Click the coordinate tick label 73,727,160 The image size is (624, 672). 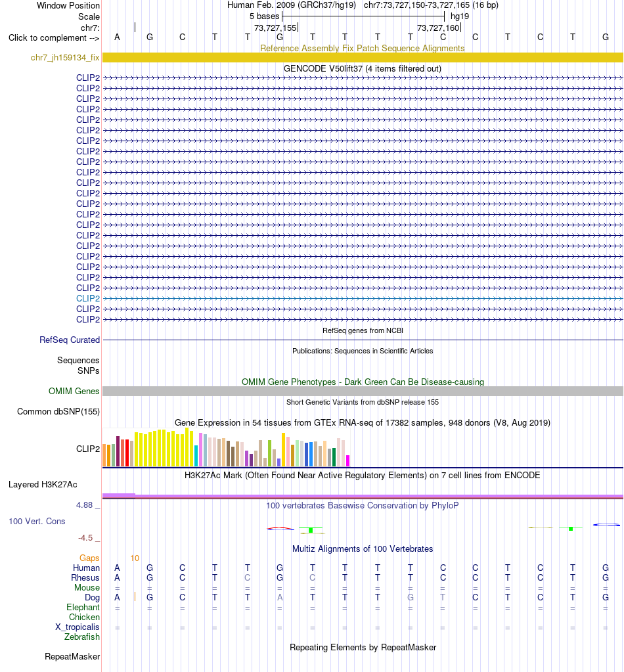pos(438,28)
